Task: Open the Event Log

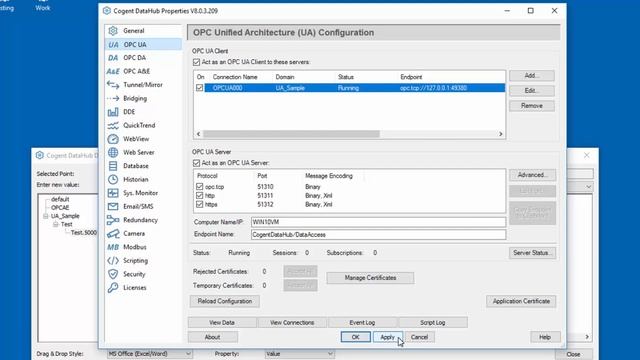Action: [362, 322]
